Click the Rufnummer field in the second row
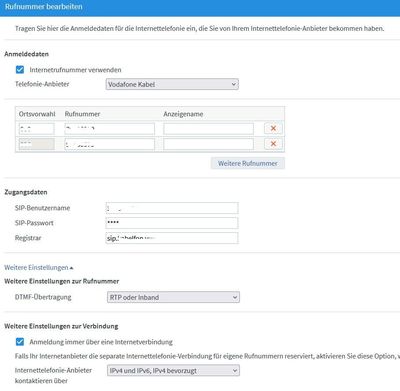The image size is (400, 391). 109,144
